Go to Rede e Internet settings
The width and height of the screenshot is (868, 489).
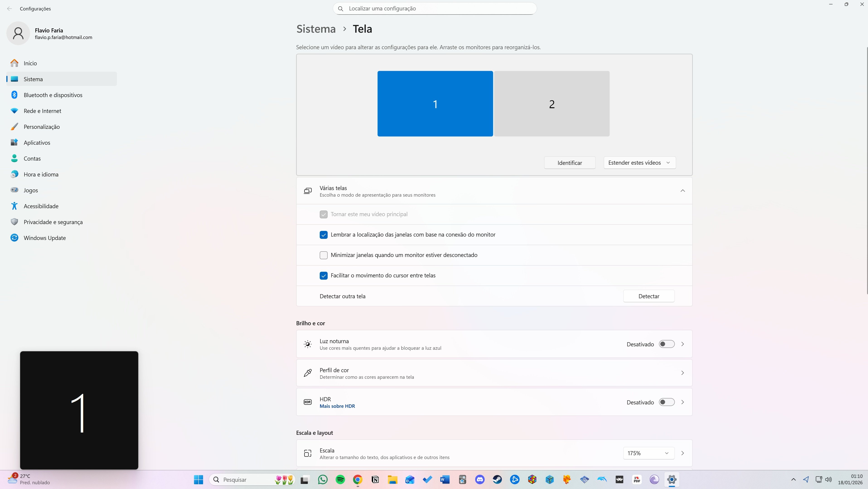[x=42, y=111]
